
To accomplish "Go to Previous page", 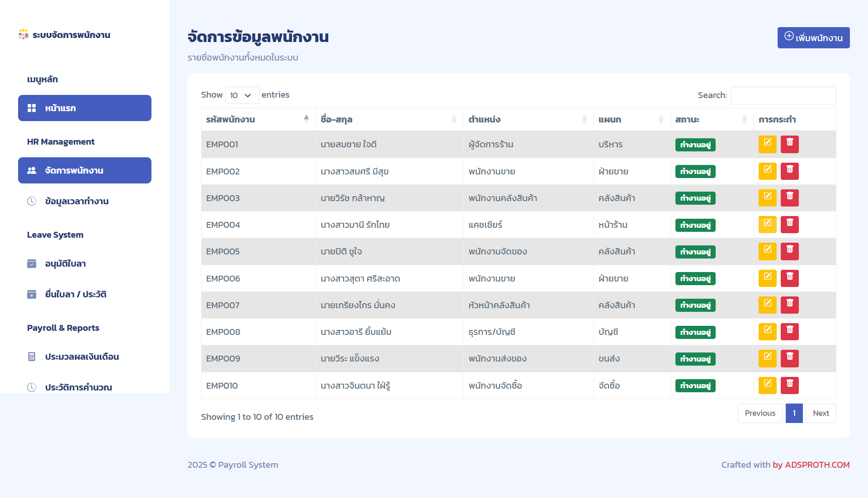I will point(759,413).
